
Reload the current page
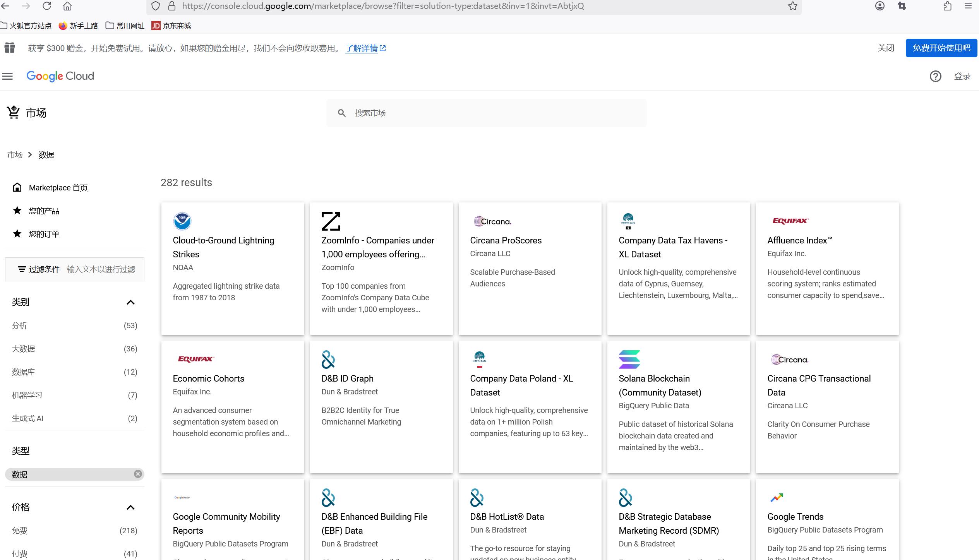(47, 6)
